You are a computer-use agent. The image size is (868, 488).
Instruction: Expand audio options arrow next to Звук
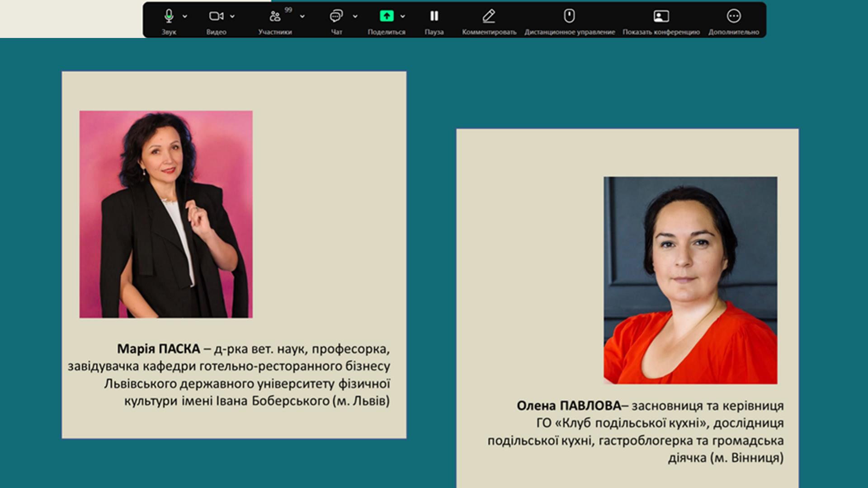coord(185,16)
